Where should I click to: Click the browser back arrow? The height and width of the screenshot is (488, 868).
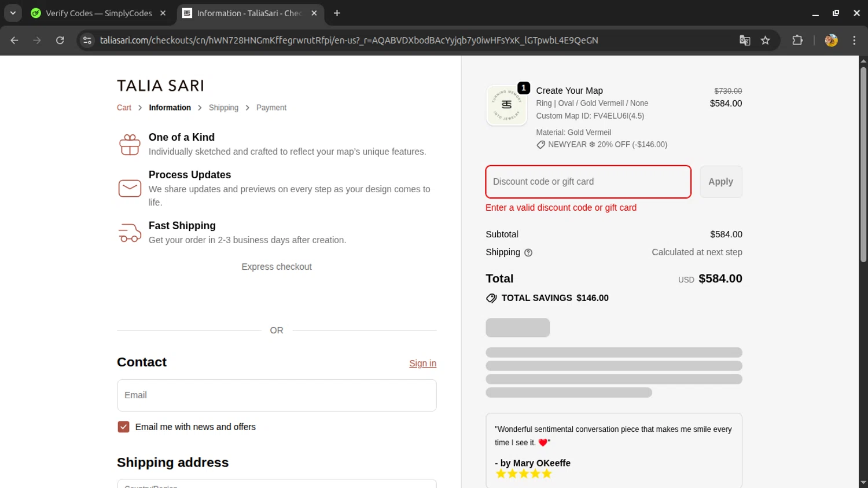click(x=14, y=41)
